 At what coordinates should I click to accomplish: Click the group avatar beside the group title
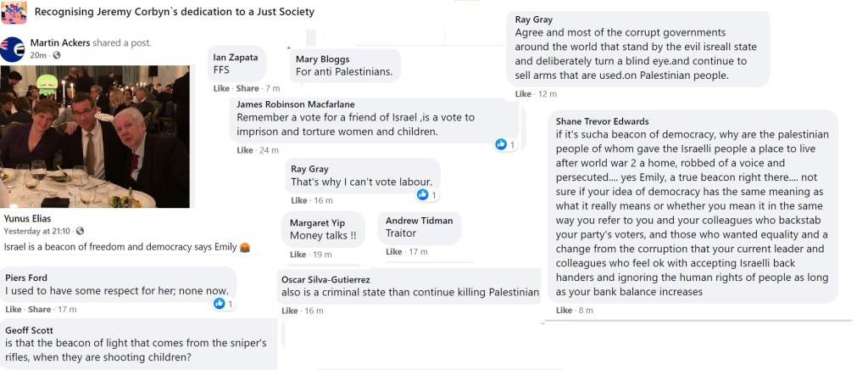tap(14, 12)
